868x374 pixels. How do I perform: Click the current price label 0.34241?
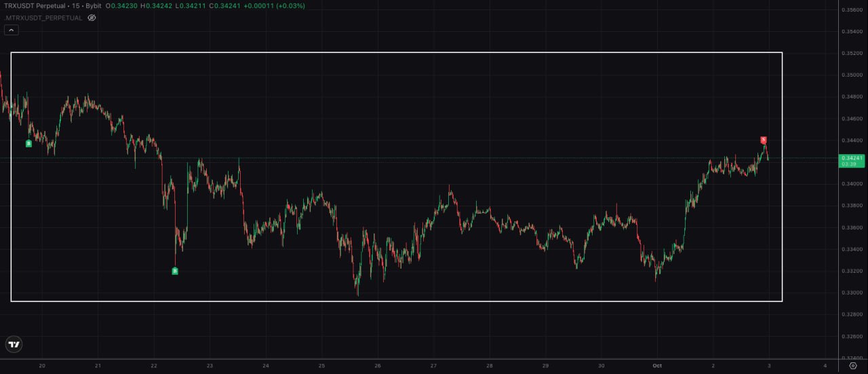click(852, 158)
